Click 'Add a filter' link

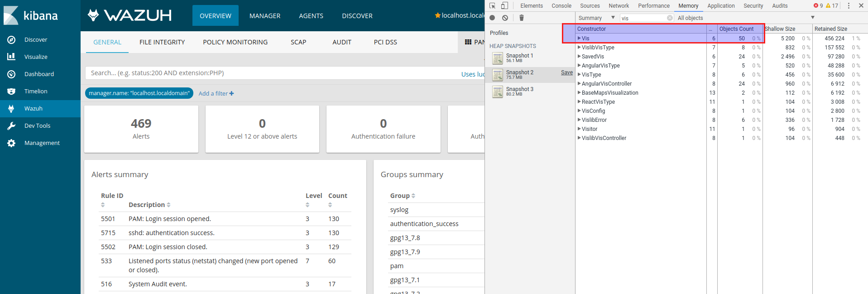coord(216,93)
